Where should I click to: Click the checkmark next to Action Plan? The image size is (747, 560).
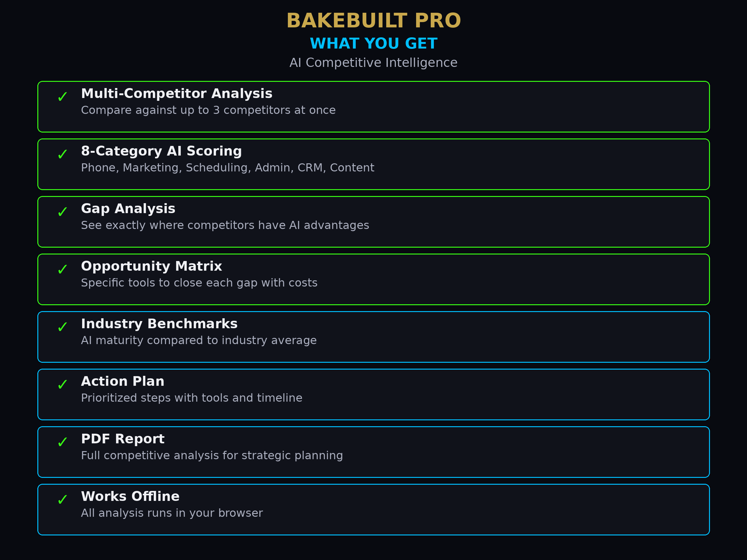63,385
